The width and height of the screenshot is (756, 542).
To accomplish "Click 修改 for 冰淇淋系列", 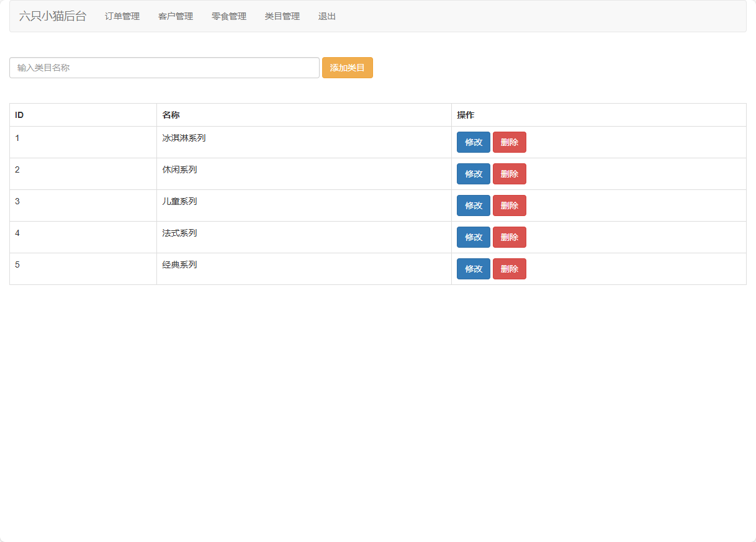I will [473, 142].
